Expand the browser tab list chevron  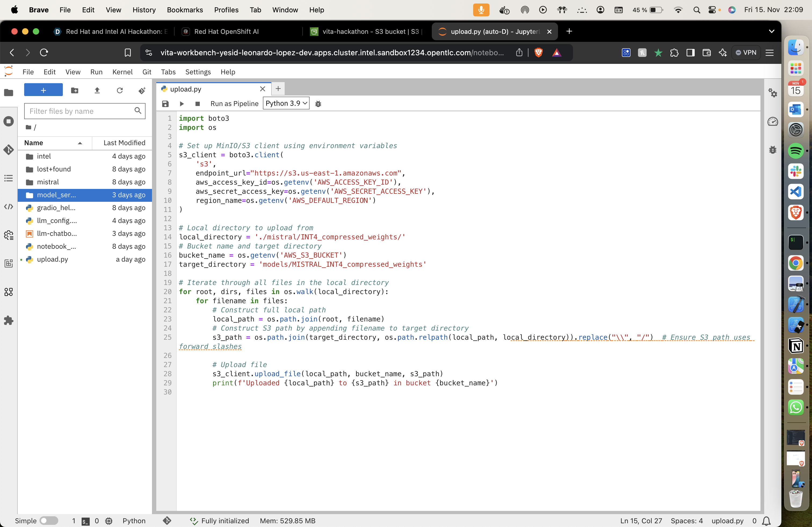(771, 31)
